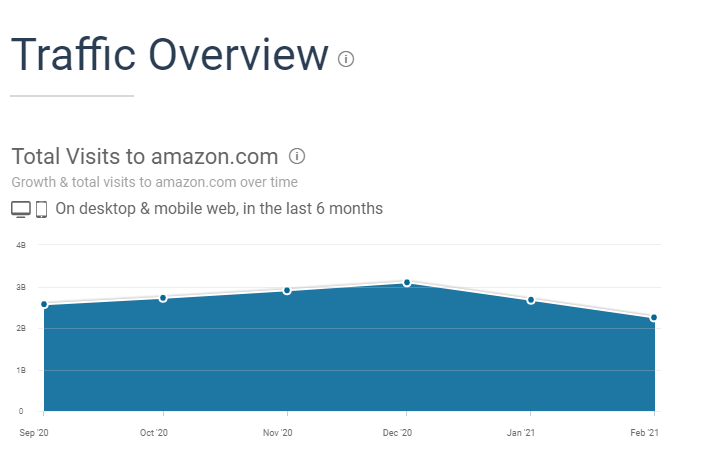Click the desktop & mobile web label
Screen dimensions: 703x463
[x=219, y=209]
